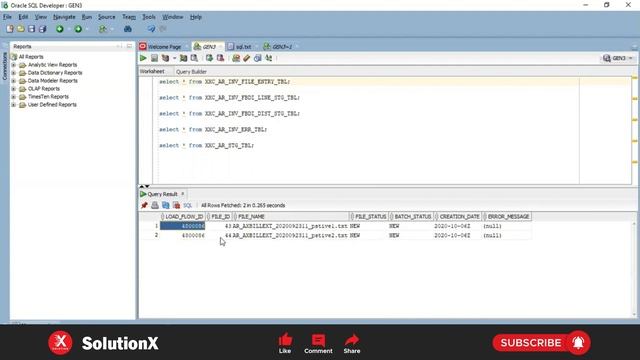This screenshot has height=360, width=640.
Task: Select the Worksheet tab
Action: pos(152,71)
